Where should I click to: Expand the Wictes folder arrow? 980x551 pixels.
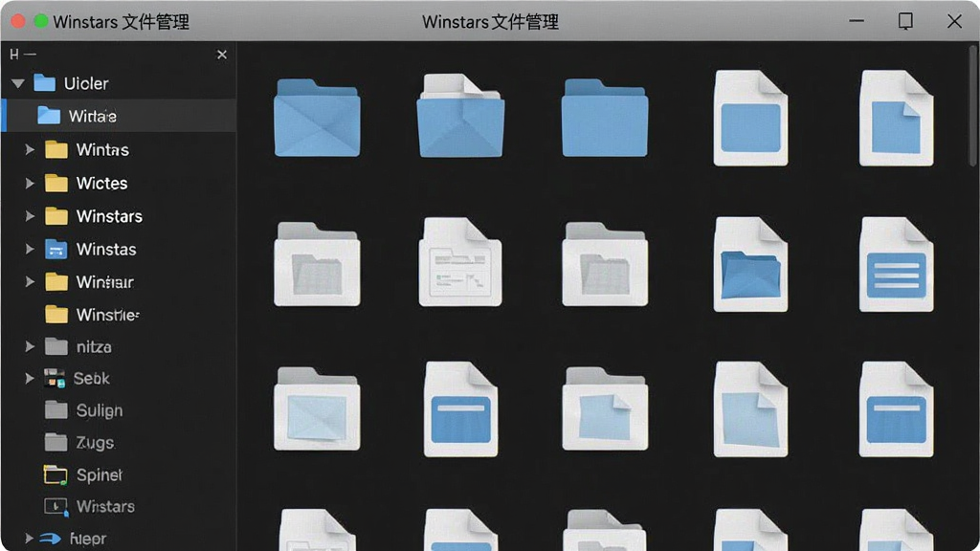tap(30, 183)
